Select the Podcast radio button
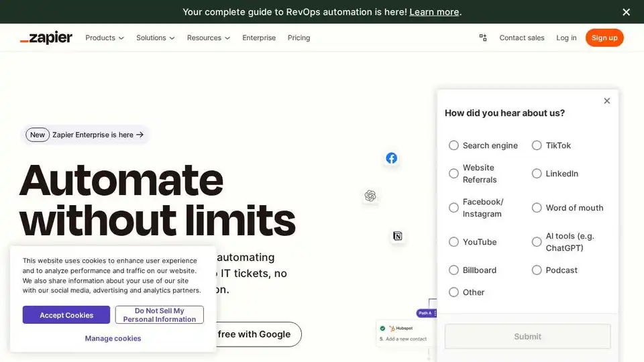Viewport: 644px width, 362px height. pos(537,270)
